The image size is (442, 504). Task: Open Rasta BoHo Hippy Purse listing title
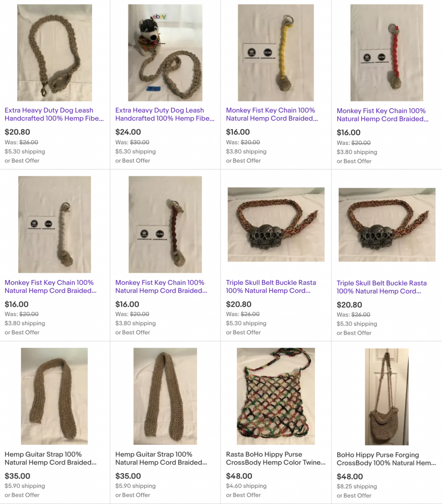tap(276, 458)
